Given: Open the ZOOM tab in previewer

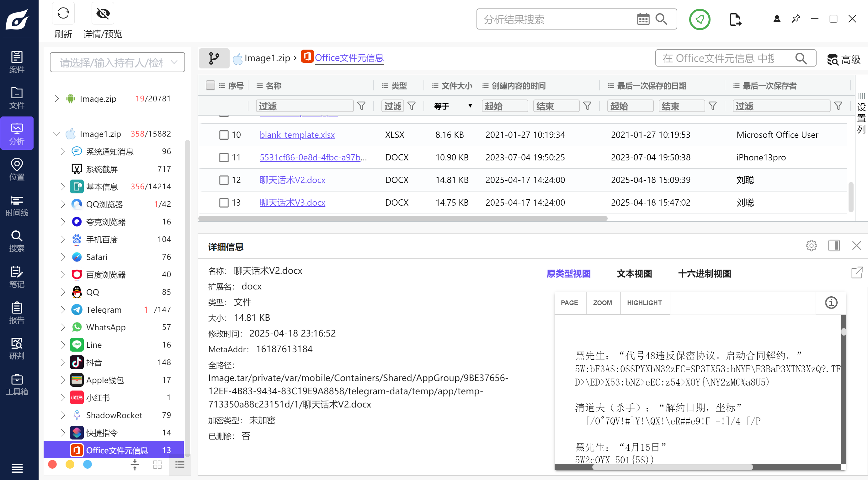Looking at the screenshot, I should tap(602, 303).
